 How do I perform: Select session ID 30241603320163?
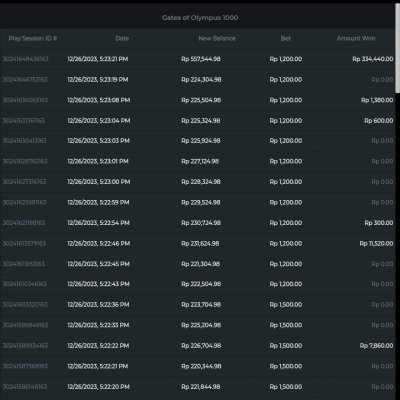pyautogui.click(x=25, y=305)
